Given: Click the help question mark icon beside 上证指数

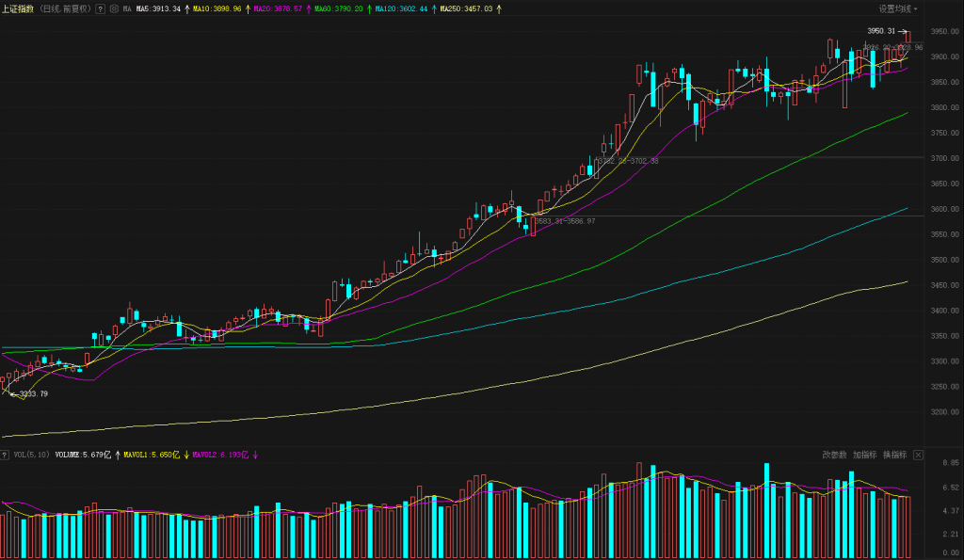Looking at the screenshot, I should [100, 8].
